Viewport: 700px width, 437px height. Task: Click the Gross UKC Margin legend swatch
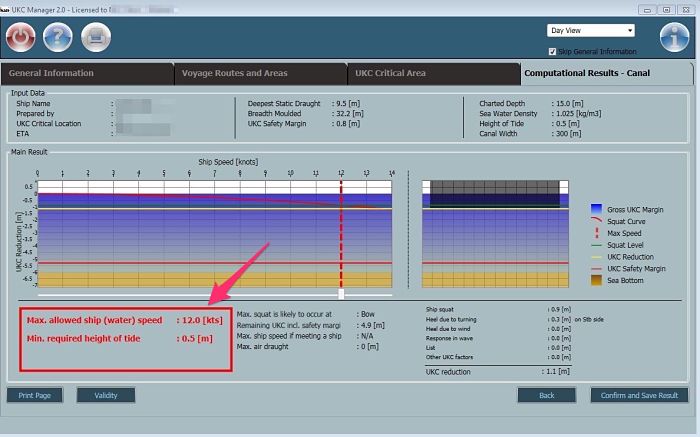point(597,210)
